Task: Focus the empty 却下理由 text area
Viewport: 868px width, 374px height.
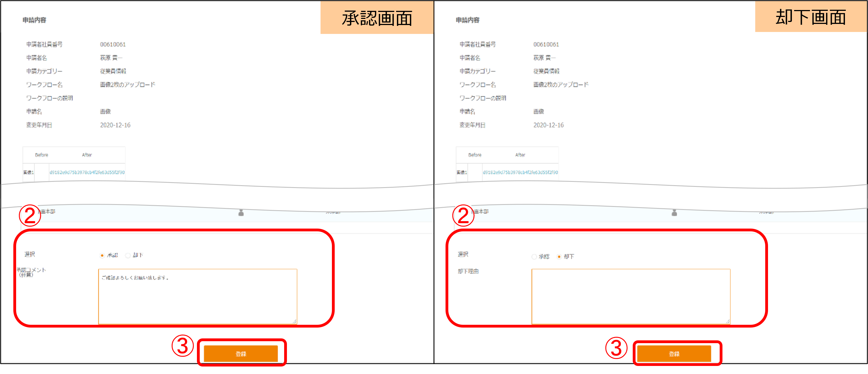Action: pos(631,297)
